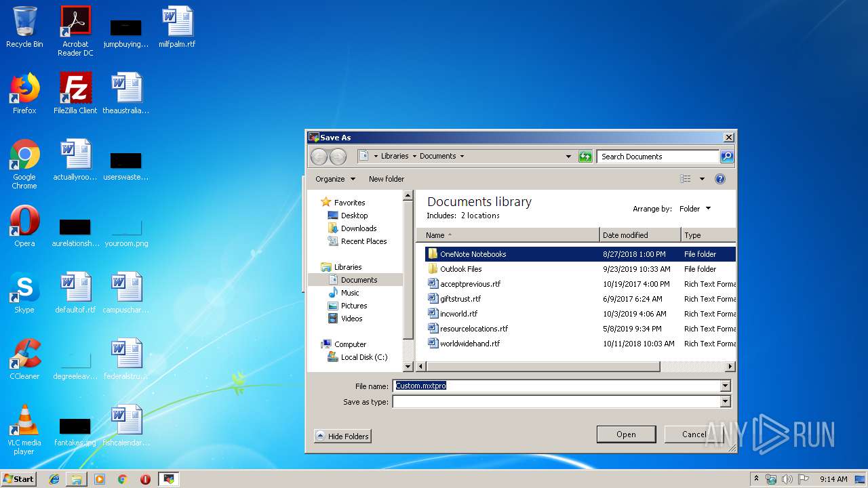This screenshot has width=868, height=488.
Task: Select Desktop under Favorites
Action: coord(354,216)
